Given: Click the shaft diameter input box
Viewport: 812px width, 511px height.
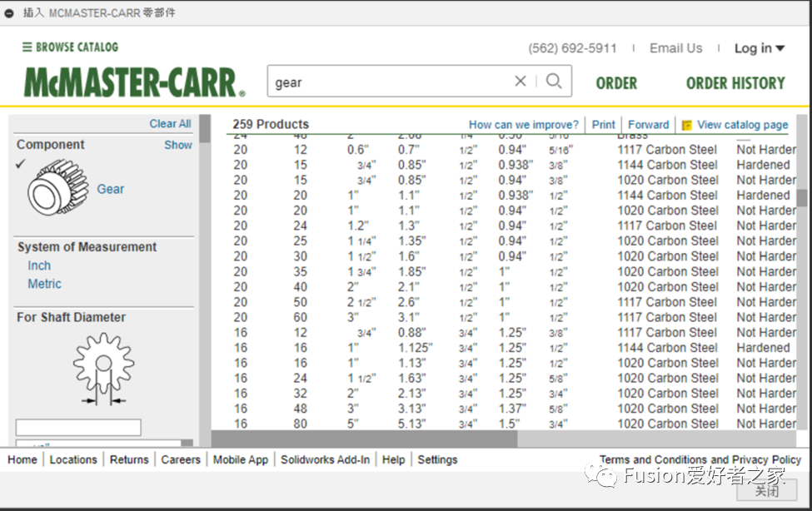Looking at the screenshot, I should point(78,428).
